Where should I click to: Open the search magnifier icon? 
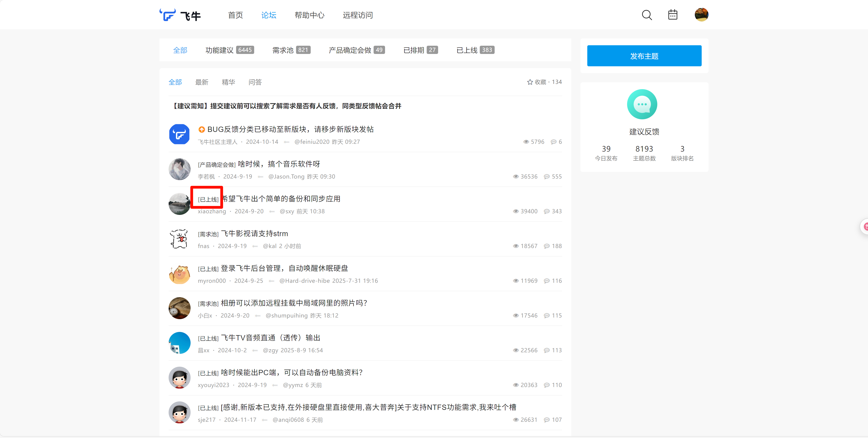pos(647,15)
